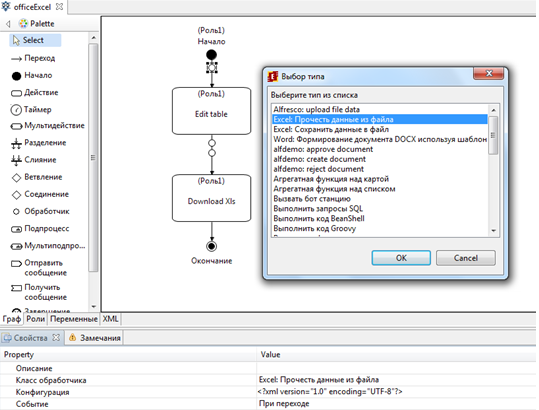Click the type list scrollbar thumb
The image size is (539, 410).
pyautogui.click(x=493, y=135)
